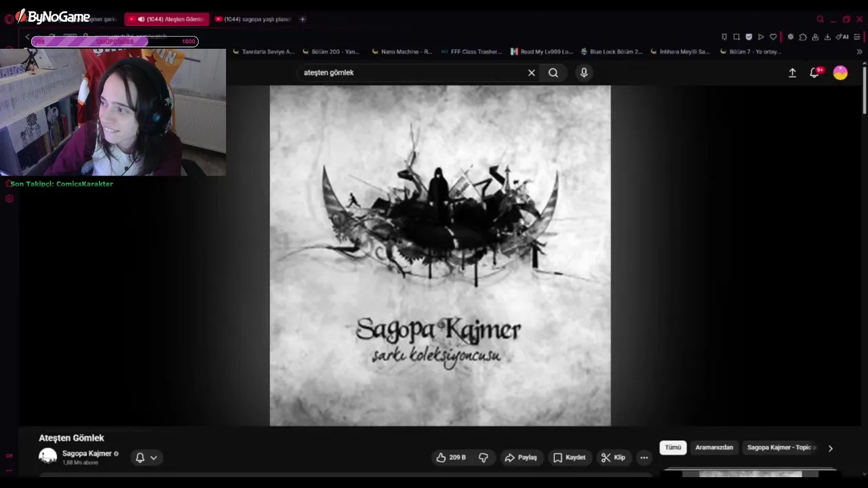
Task: Show more filter chips with right arrow
Action: point(830,448)
